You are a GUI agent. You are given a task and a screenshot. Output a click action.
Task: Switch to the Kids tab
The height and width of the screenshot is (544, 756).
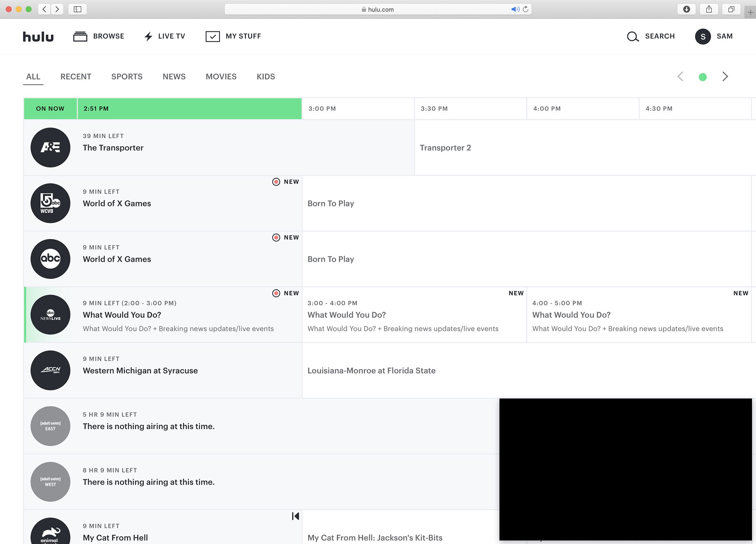pos(266,77)
